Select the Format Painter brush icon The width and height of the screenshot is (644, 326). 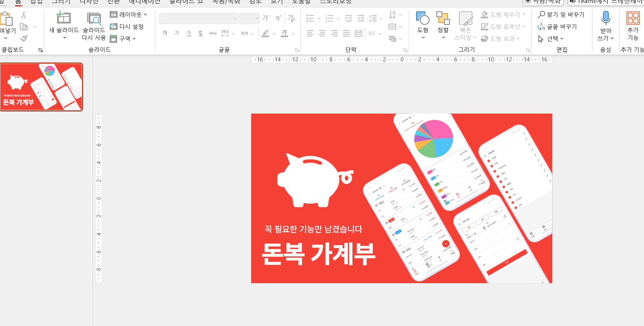click(24, 38)
